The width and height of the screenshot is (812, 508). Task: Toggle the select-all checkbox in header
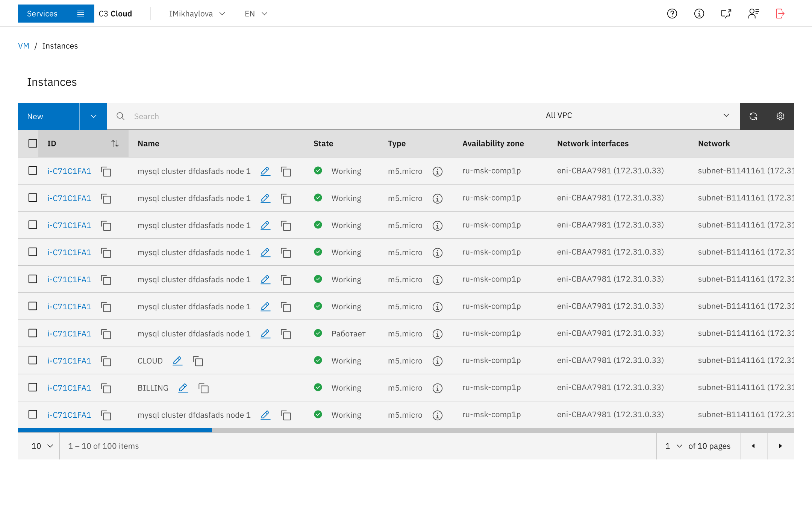click(x=33, y=143)
